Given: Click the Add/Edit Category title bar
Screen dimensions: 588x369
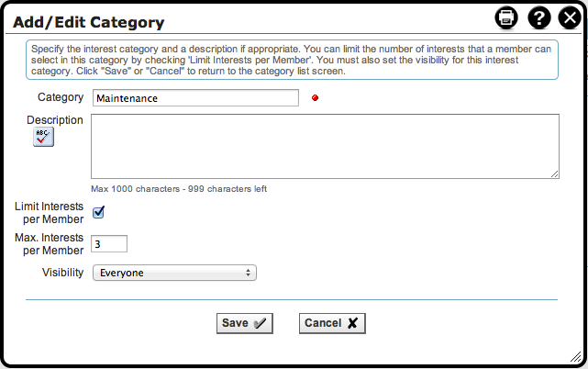Looking at the screenshot, I should (229, 19).
